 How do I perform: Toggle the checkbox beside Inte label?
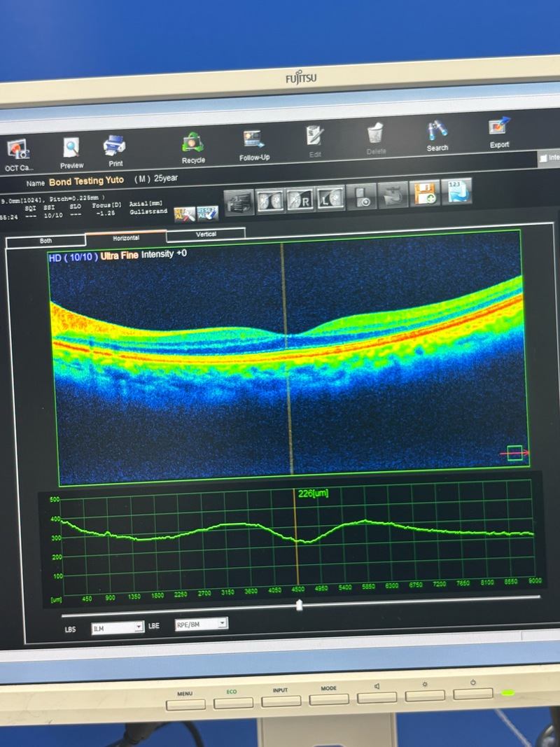544,159
